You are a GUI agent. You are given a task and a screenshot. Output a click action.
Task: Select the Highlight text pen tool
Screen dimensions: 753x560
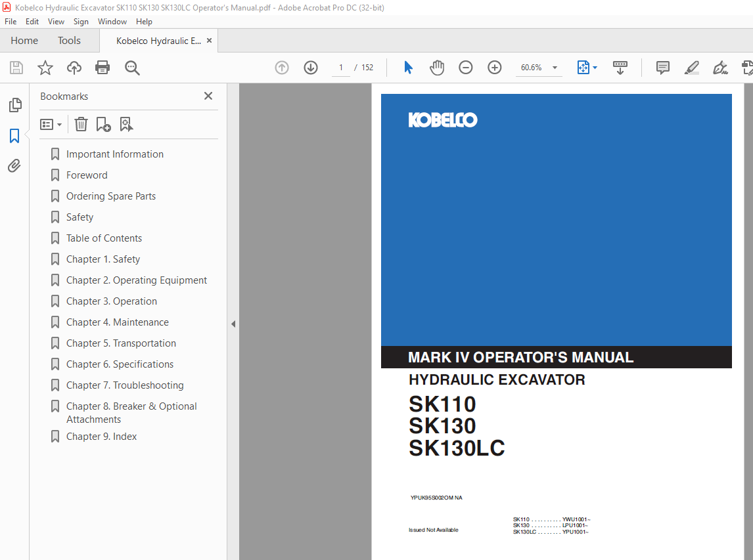pos(691,68)
